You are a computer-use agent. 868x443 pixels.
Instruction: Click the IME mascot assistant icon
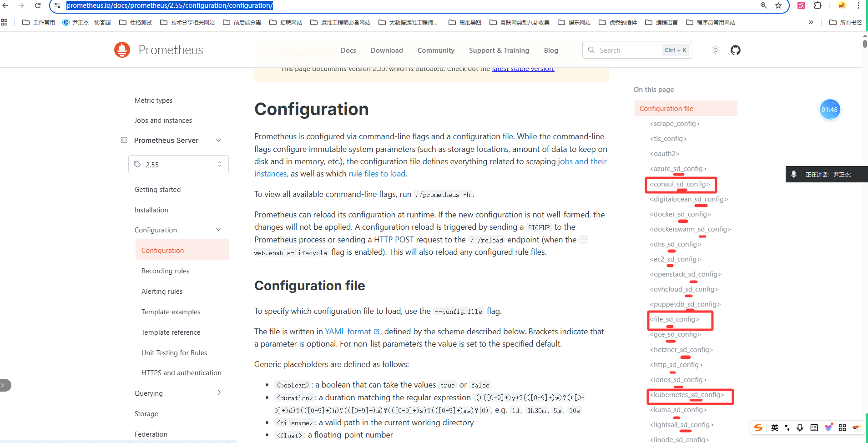[x=857, y=428]
